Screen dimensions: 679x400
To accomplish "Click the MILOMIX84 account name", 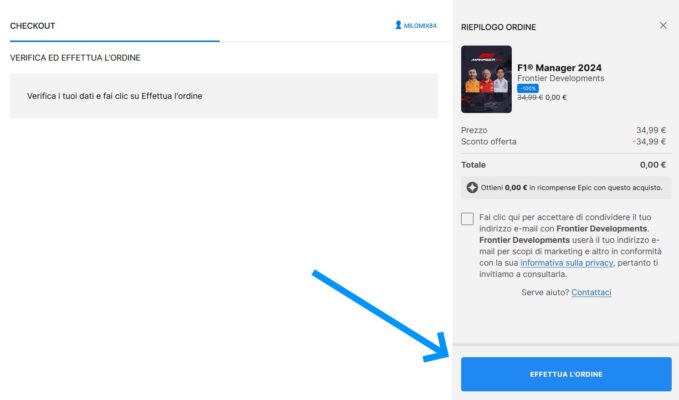I will [x=420, y=25].
